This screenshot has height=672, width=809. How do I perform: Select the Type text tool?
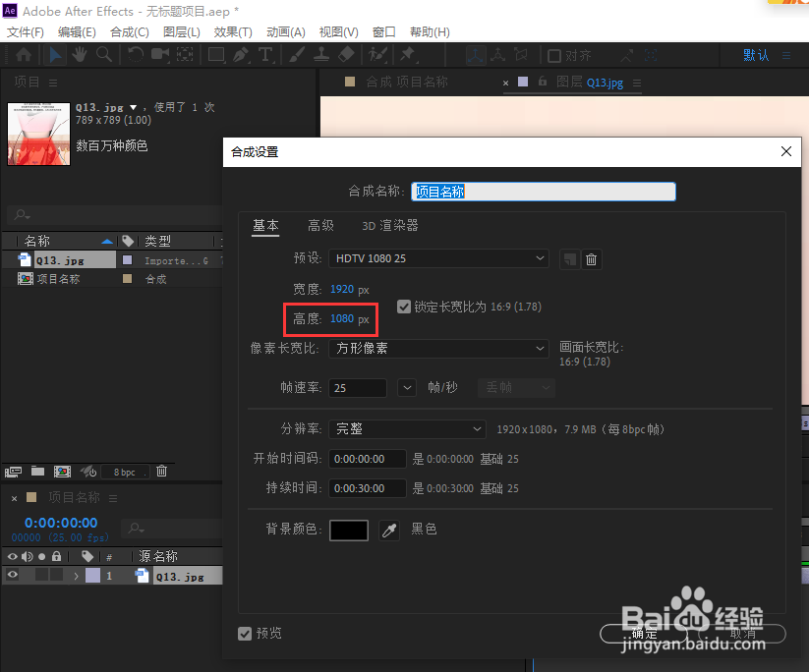(x=265, y=55)
